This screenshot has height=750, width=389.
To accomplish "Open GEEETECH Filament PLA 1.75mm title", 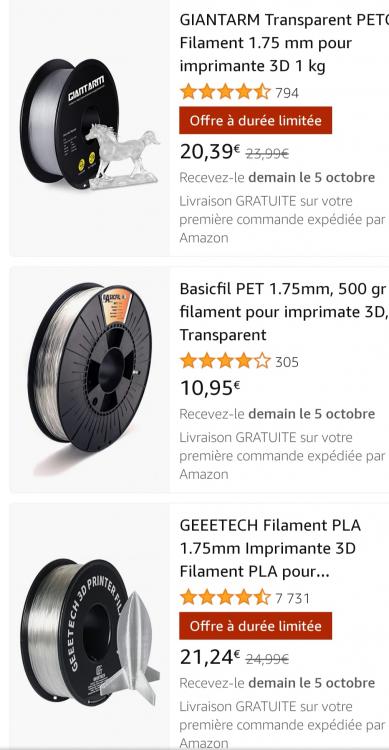I will tap(270, 548).
